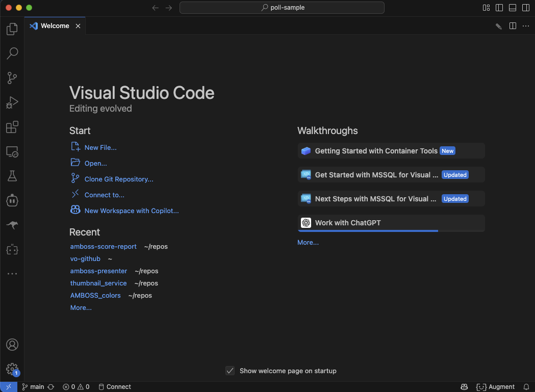
Task: Open the Remote Explorer view
Action: (12, 151)
